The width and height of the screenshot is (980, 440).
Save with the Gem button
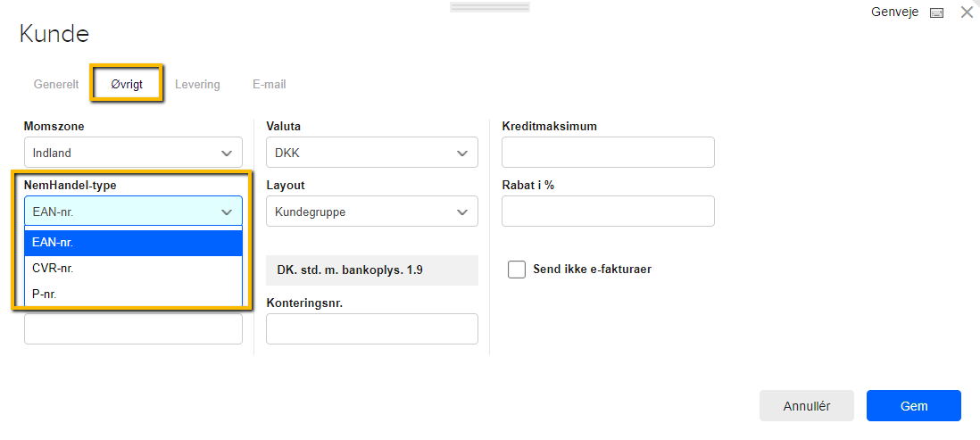(914, 405)
